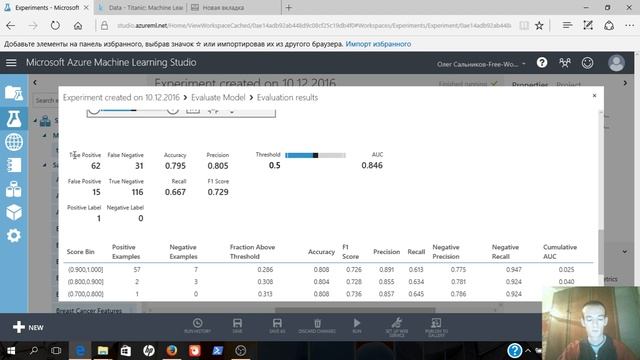Open Notebooks icon in sidebar
This screenshot has height=360, width=640.
[x=13, y=165]
